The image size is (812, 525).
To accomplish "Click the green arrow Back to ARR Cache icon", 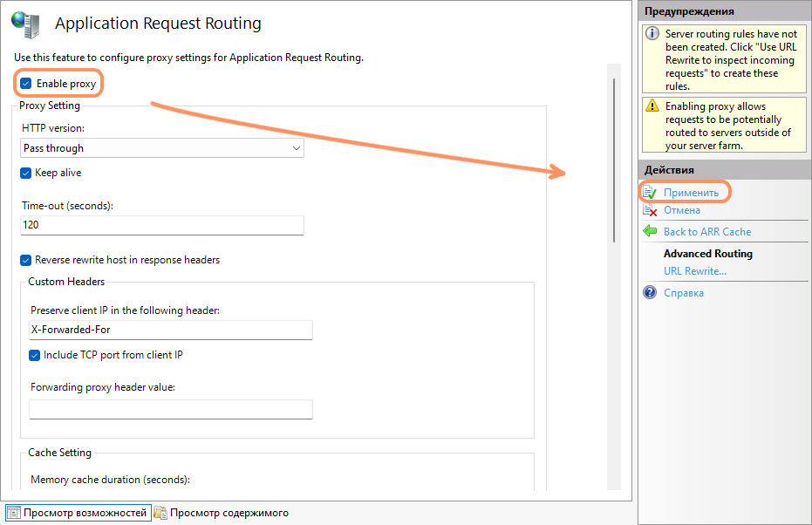I will tap(650, 231).
